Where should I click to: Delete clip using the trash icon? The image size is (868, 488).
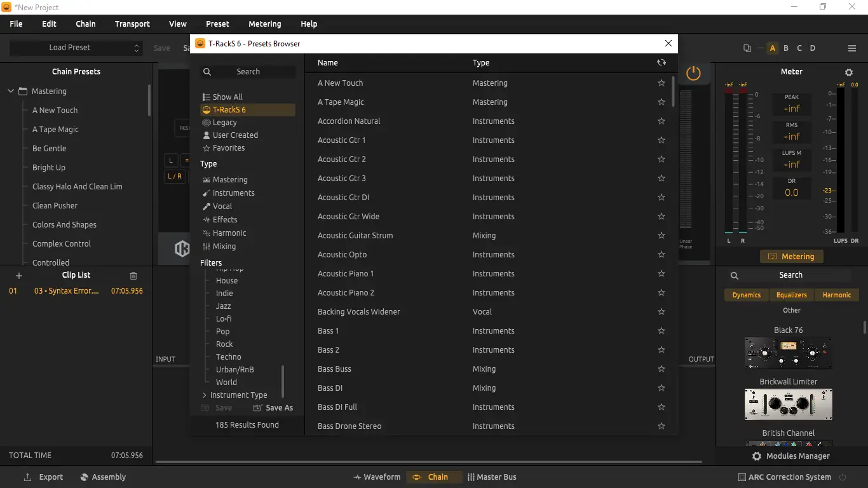(x=133, y=276)
